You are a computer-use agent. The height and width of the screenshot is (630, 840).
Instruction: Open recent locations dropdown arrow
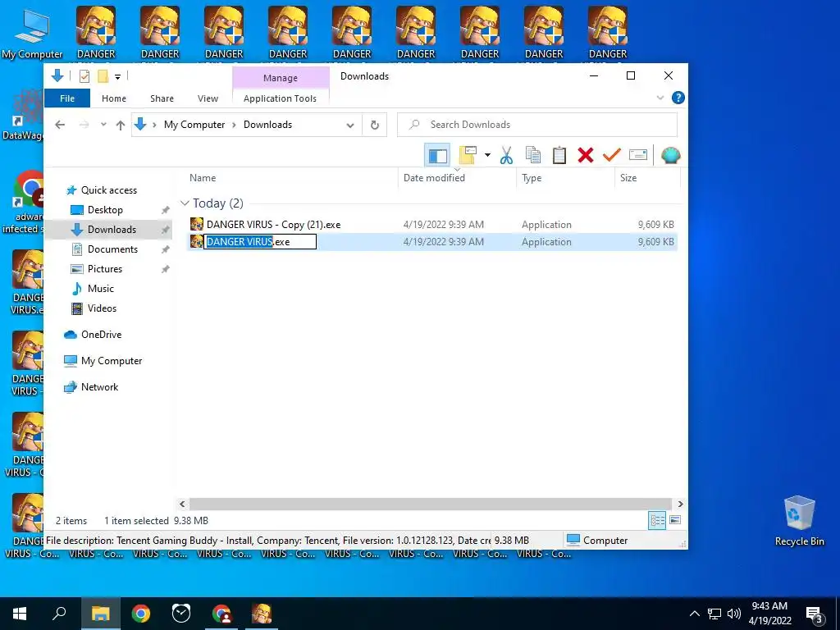[103, 125]
